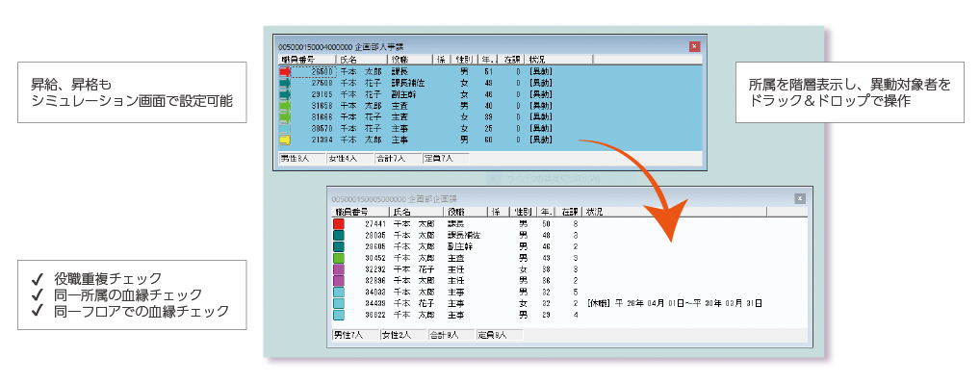Click 男性7人 in 企画課 status bar
Screen dimensions: 980x383
[356, 336]
